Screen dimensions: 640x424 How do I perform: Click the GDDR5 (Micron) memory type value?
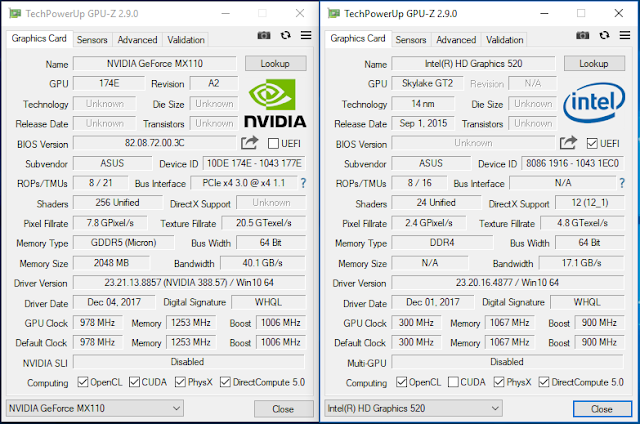124,243
